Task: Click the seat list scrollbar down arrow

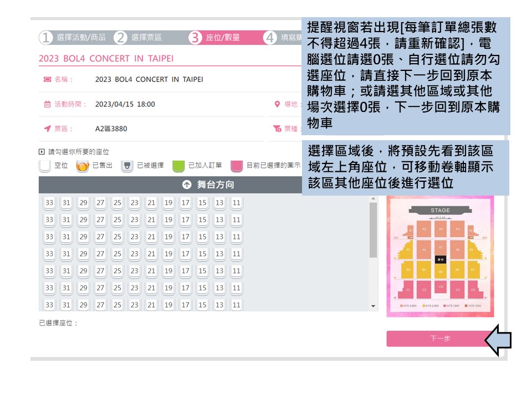Action: (x=373, y=306)
